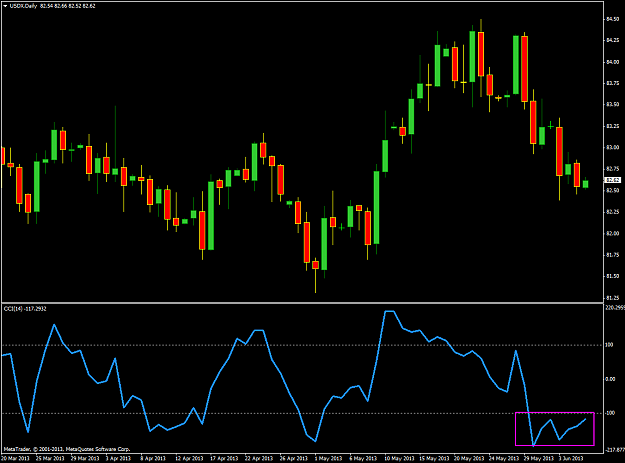Click the 81.75 price scale label

click(x=613, y=255)
